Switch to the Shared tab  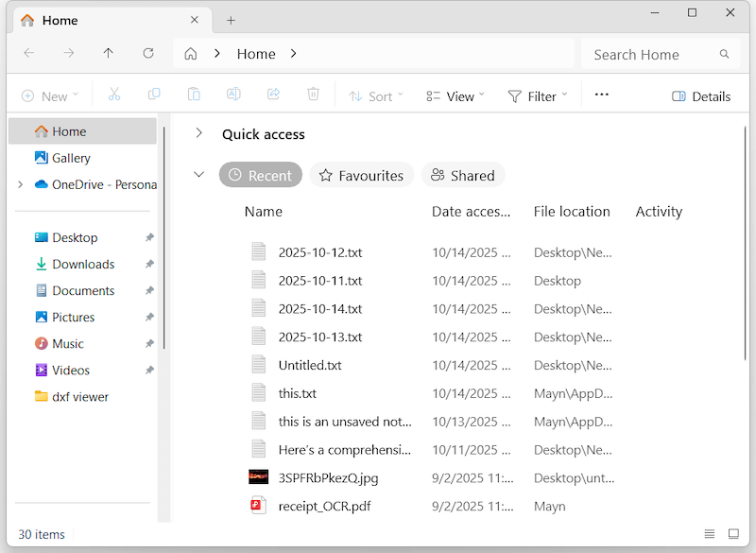(463, 175)
